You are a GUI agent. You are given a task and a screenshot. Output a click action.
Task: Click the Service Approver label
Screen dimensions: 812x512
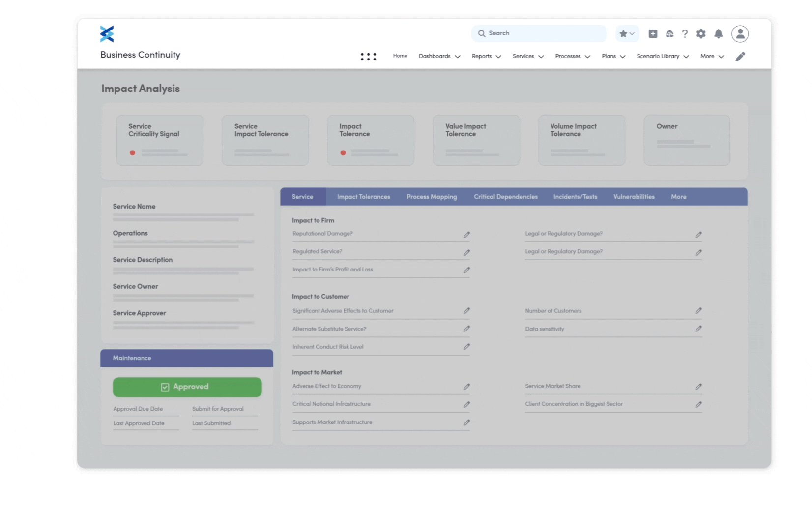click(139, 313)
